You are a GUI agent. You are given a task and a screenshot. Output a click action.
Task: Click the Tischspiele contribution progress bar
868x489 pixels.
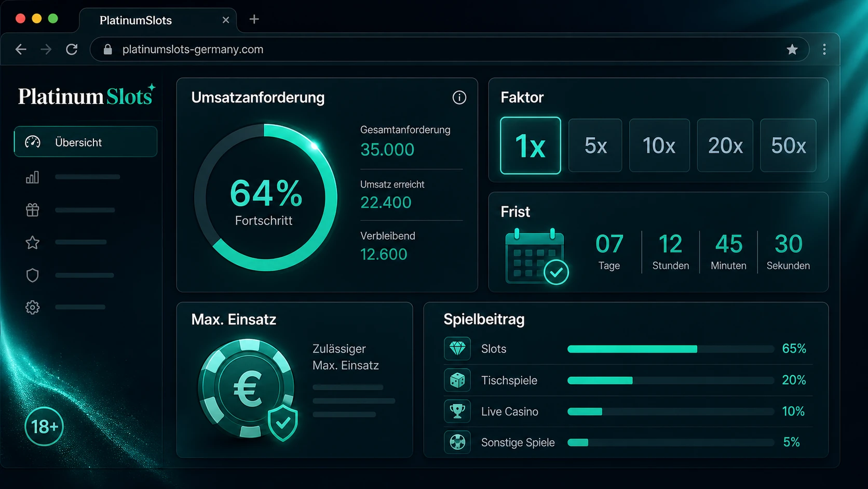coord(670,380)
